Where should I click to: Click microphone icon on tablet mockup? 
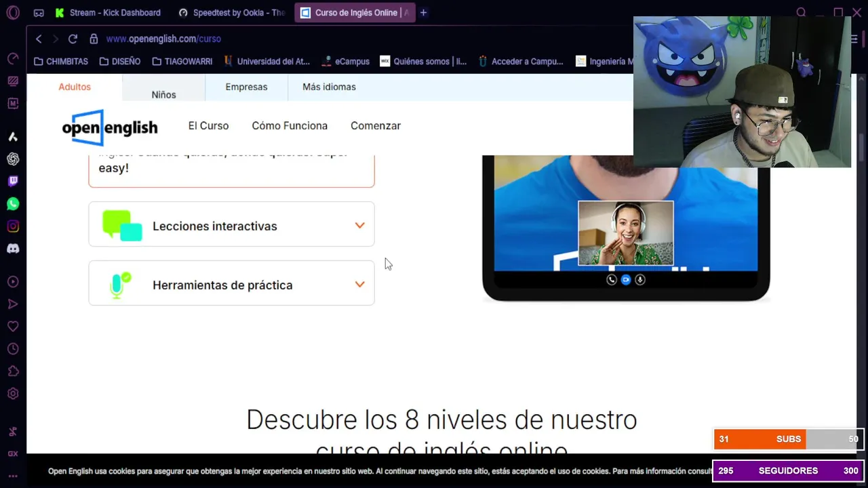coord(640,280)
